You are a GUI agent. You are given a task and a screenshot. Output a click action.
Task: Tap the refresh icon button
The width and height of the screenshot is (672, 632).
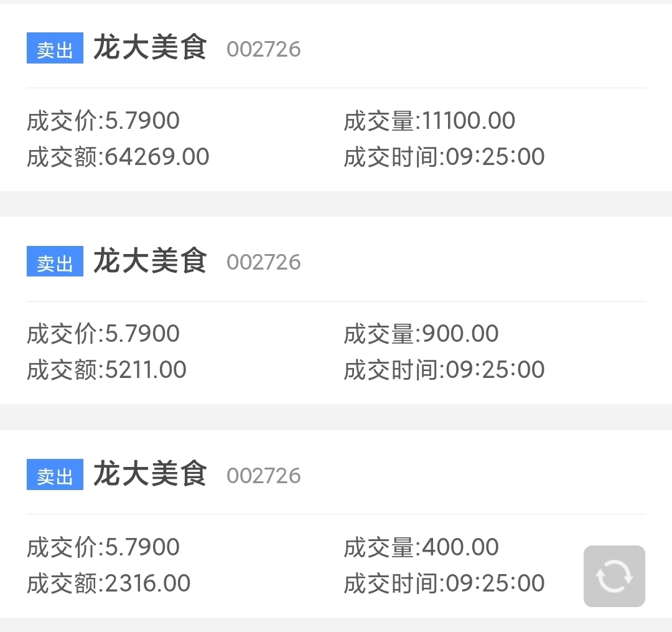coord(614,576)
